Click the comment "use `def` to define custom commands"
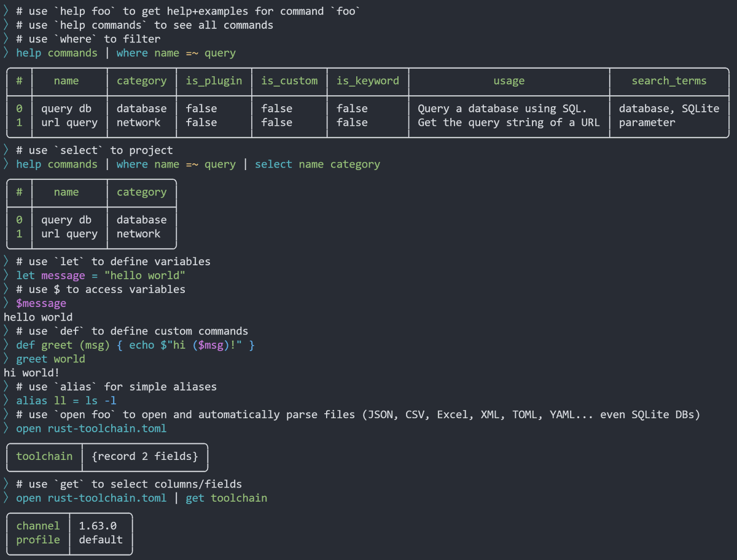 click(x=132, y=331)
